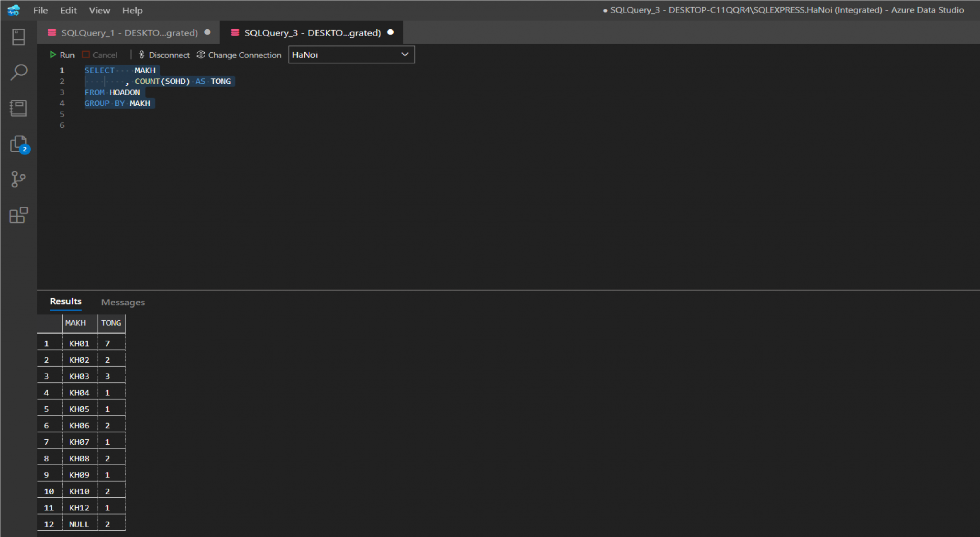Select the KH01 result cell
Screen dimensions: 980x537
[x=79, y=343]
